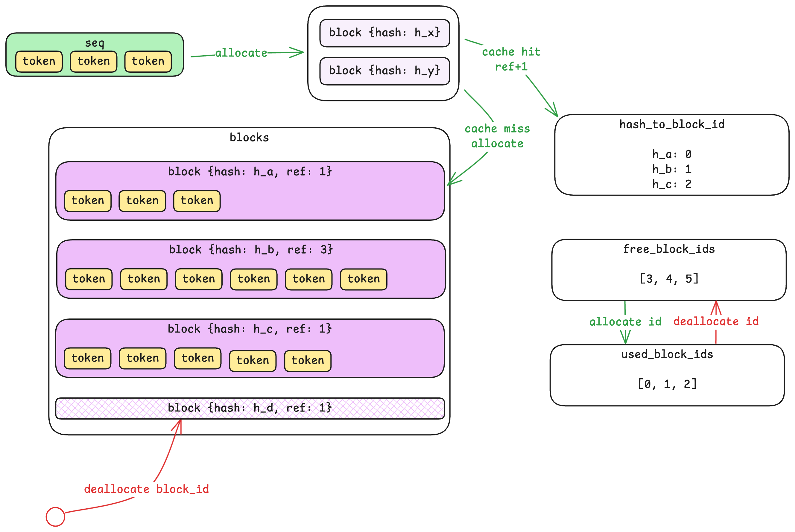Screen dimensions: 795x532
Task: Click the cache miss allocate label
Action: pos(497,136)
